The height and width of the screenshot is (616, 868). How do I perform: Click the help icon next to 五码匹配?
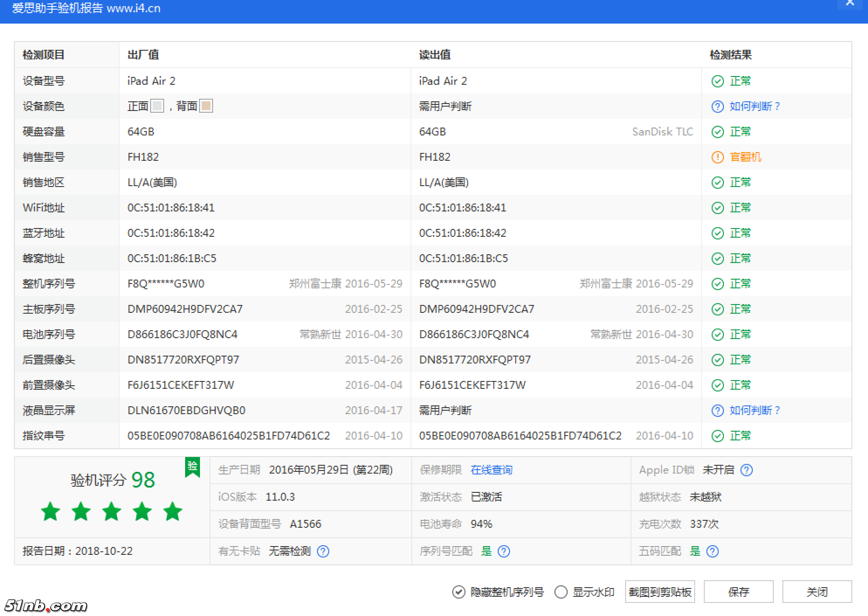713,551
